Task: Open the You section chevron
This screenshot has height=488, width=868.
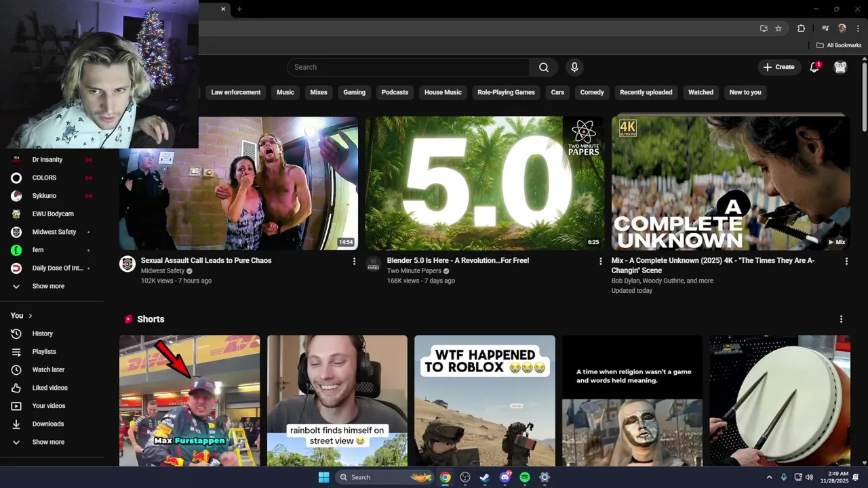Action: [x=31, y=316]
